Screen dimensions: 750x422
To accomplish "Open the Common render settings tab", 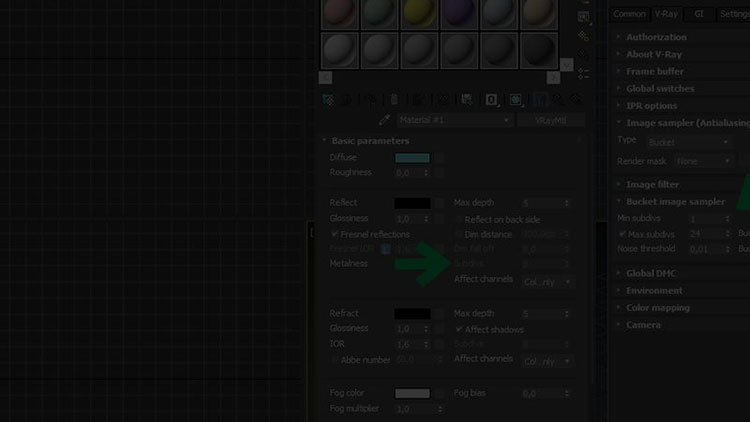I will click(629, 14).
